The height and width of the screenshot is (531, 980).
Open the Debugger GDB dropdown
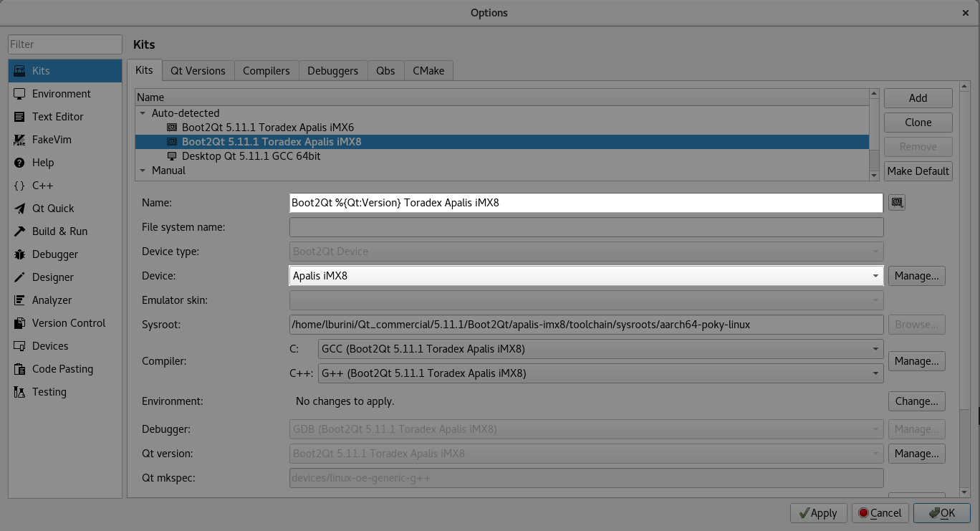click(586, 429)
